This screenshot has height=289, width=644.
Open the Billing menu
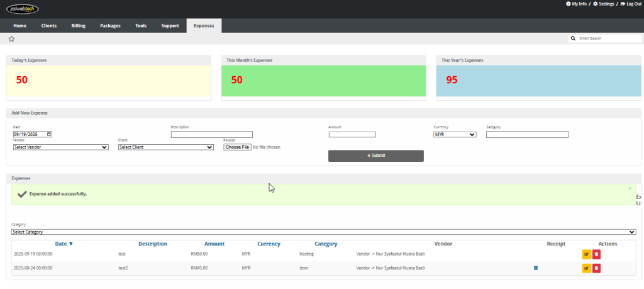click(78, 26)
